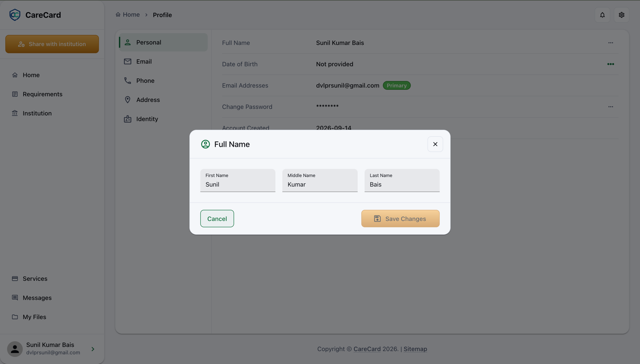640x364 pixels.
Task: Click the Full Name dialog person icon
Action: click(205, 144)
